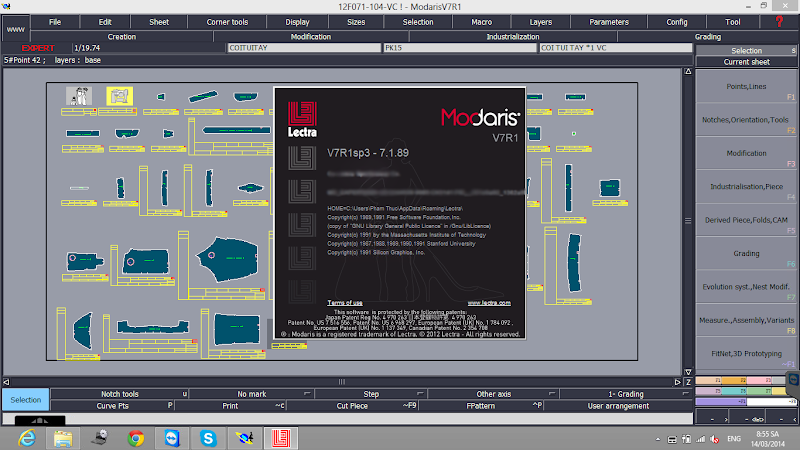The width and height of the screenshot is (800, 450).
Task: Click the Lectra Modaris icon in the taskbar
Action: [281, 438]
